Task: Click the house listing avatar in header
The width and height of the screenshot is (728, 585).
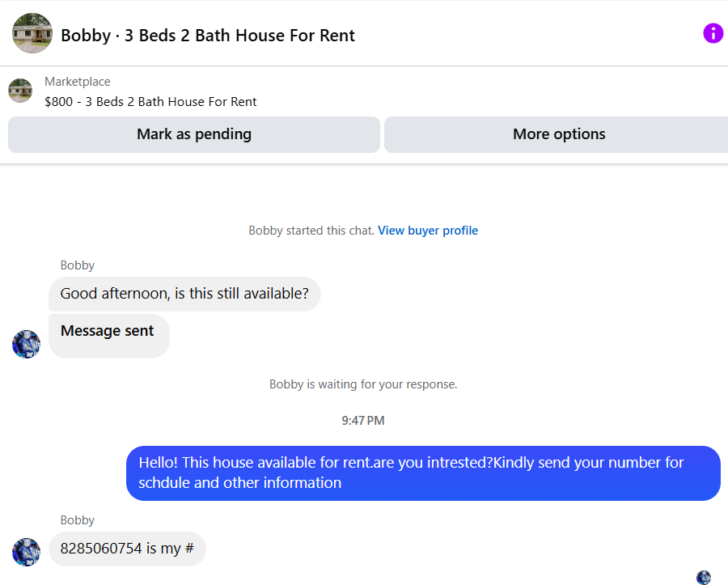Action: click(32, 33)
